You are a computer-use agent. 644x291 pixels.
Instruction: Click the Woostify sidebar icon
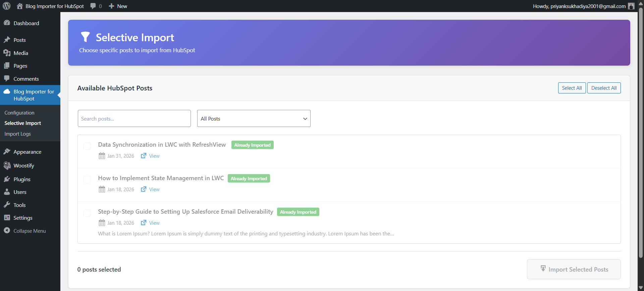7,165
